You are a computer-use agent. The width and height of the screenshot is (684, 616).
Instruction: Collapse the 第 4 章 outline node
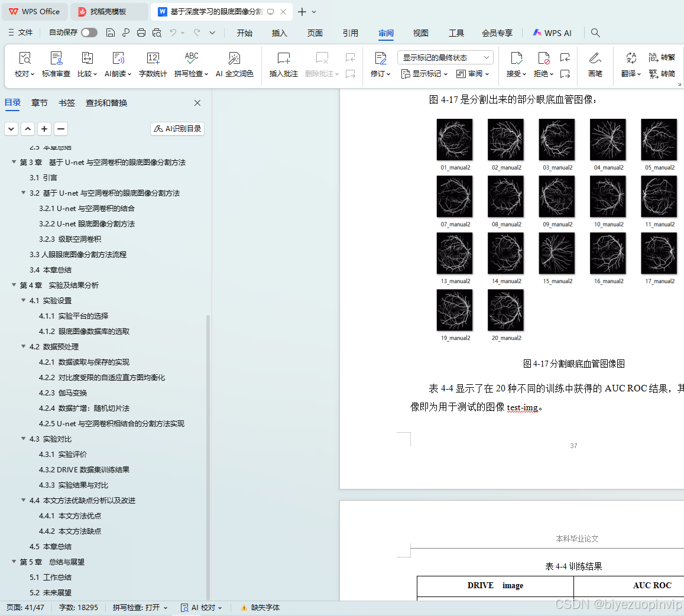click(14, 285)
